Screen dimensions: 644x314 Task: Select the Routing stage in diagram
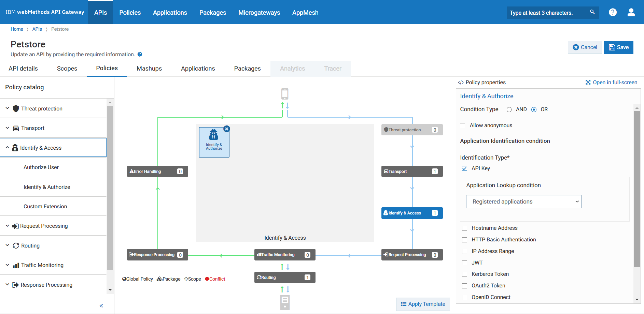pos(285,278)
